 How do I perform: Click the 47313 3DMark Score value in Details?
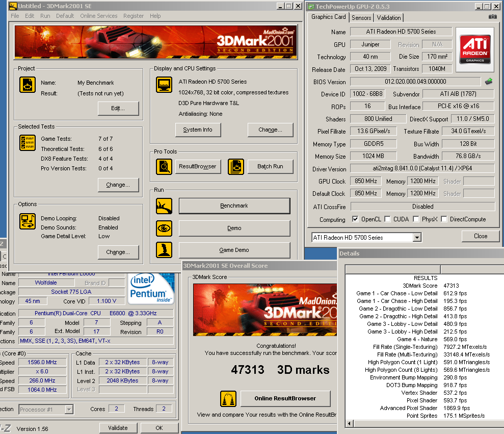click(451, 286)
